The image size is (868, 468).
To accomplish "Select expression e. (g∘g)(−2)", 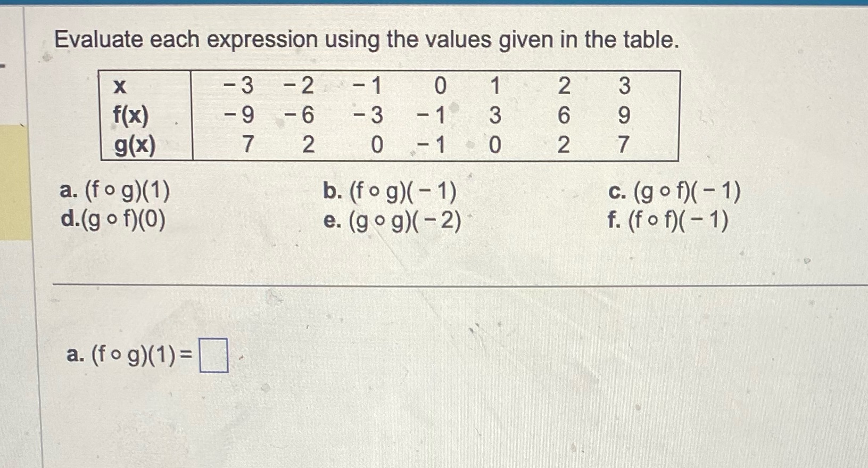I will point(392,220).
